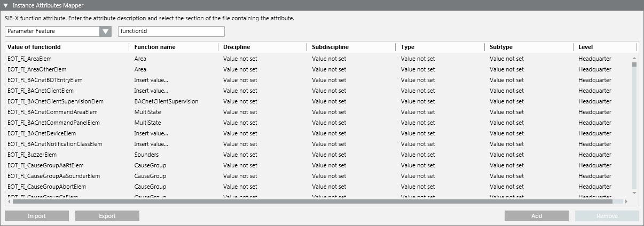Click Insert value for EOT_FI_BACnetDeviceElem
The width and height of the screenshot is (644, 226).
pos(151,133)
